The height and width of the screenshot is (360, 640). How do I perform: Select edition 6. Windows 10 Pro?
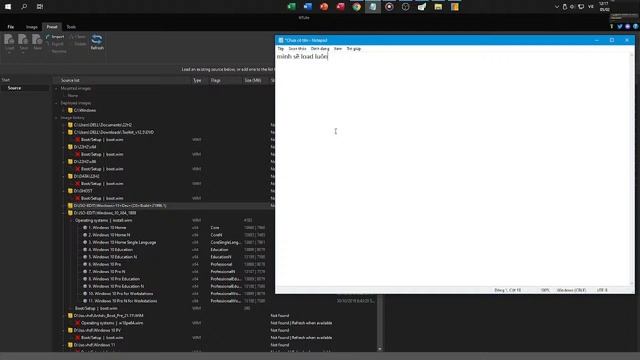(x=104, y=264)
